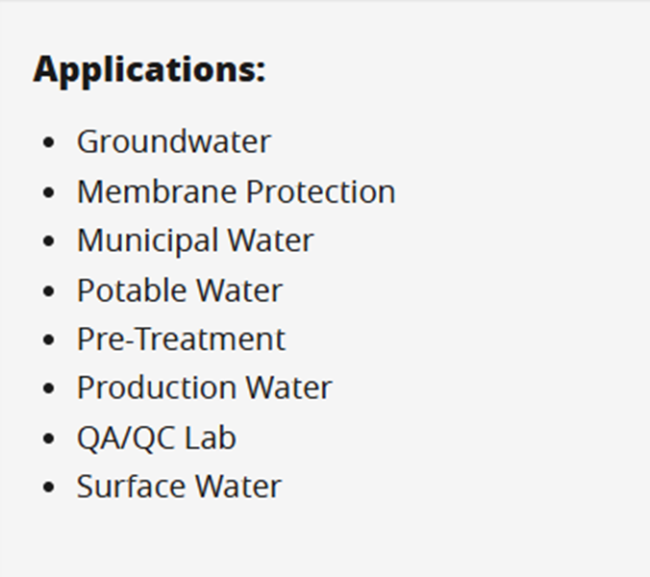Click the word Lab after QA/QC
Viewport: 650px width, 577px height.
[210, 438]
